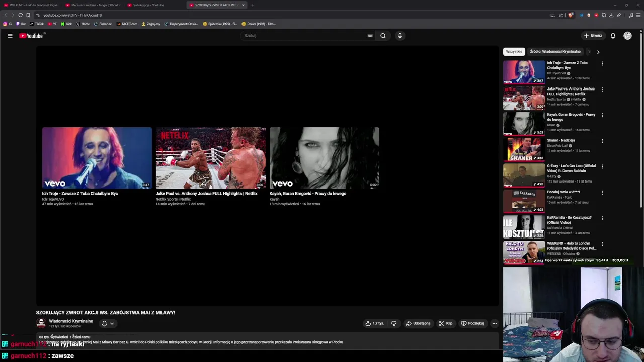Dislike the video with thumbs down
The height and width of the screenshot is (362, 644).
pyautogui.click(x=394, y=323)
